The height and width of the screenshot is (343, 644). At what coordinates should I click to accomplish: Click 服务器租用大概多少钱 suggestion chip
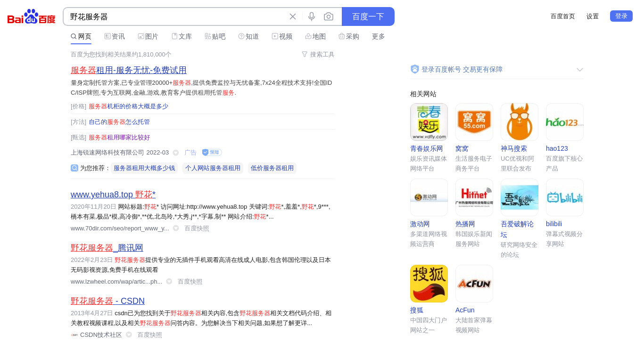coord(144,168)
